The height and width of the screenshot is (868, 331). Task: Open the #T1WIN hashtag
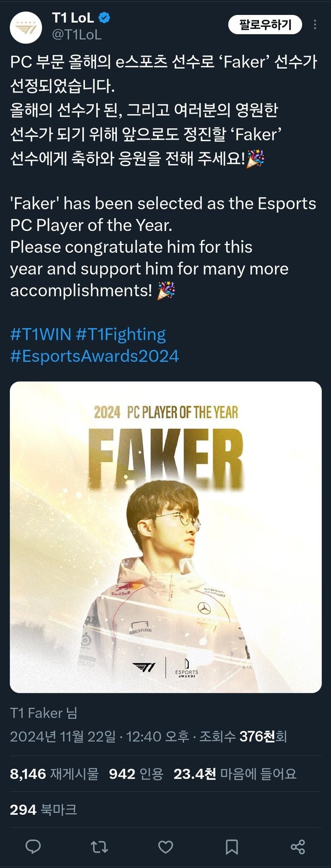click(40, 334)
